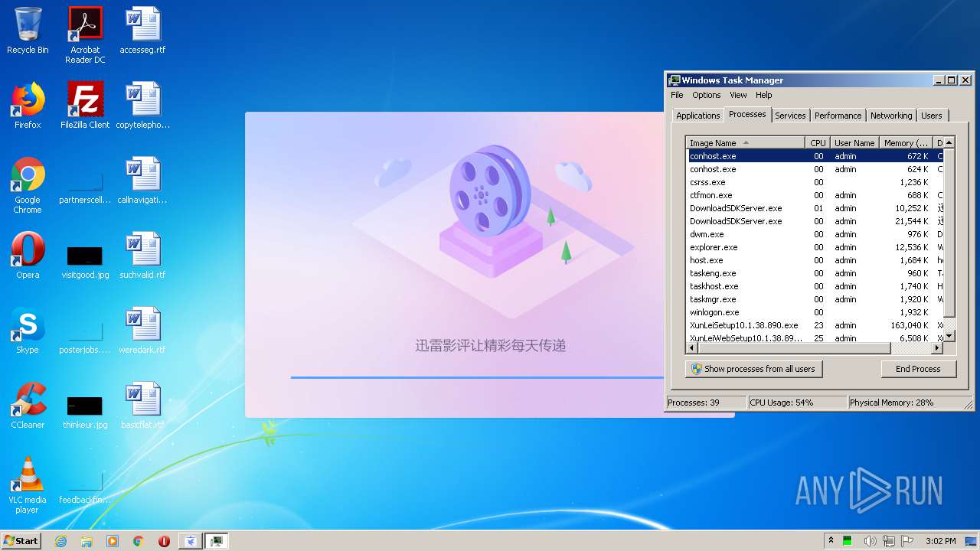The width and height of the screenshot is (980, 551).
Task: Select the accesseg.rtf document icon
Action: pos(142,31)
